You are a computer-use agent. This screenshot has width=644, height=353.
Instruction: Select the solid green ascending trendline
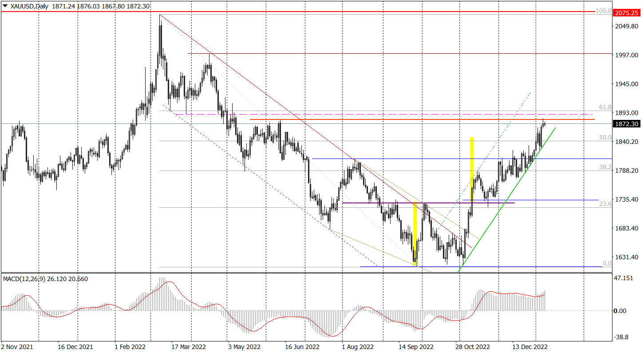click(506, 200)
